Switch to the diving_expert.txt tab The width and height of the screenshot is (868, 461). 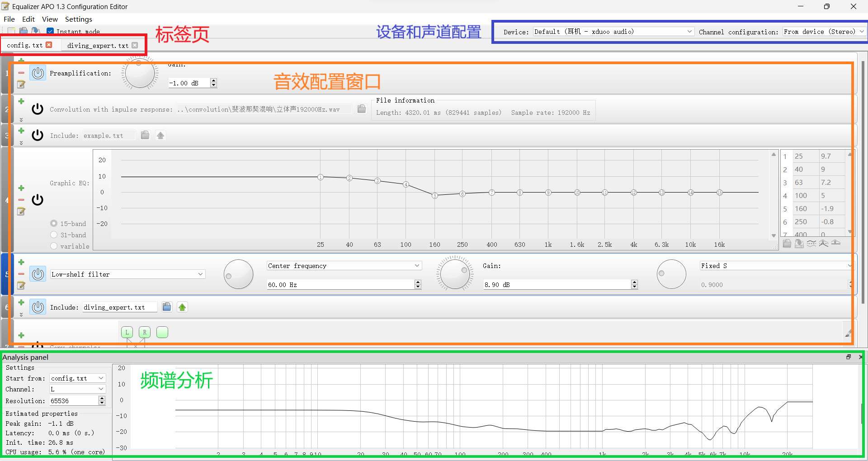pyautogui.click(x=97, y=45)
